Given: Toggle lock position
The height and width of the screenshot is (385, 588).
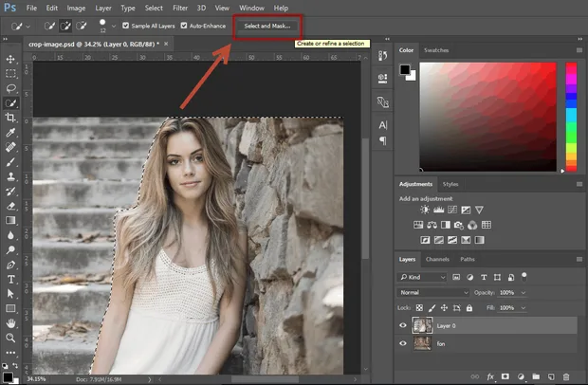Looking at the screenshot, I should [444, 308].
